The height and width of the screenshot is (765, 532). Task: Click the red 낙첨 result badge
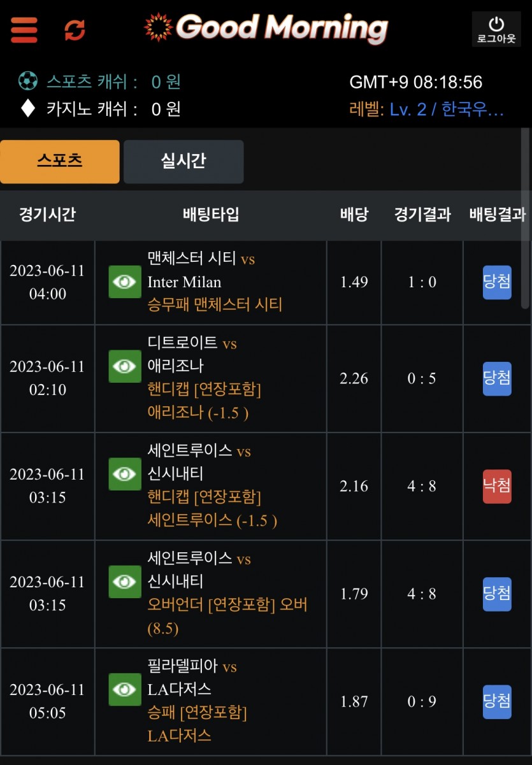click(x=497, y=486)
